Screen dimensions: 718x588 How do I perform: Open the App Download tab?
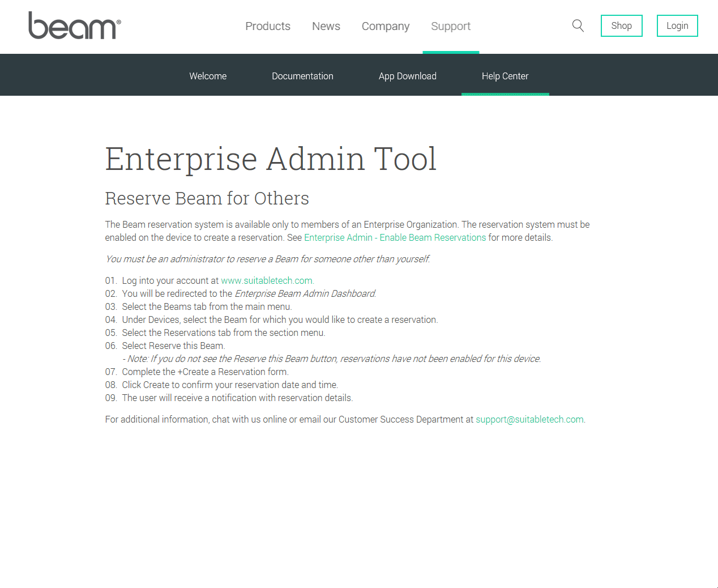pyautogui.click(x=408, y=76)
